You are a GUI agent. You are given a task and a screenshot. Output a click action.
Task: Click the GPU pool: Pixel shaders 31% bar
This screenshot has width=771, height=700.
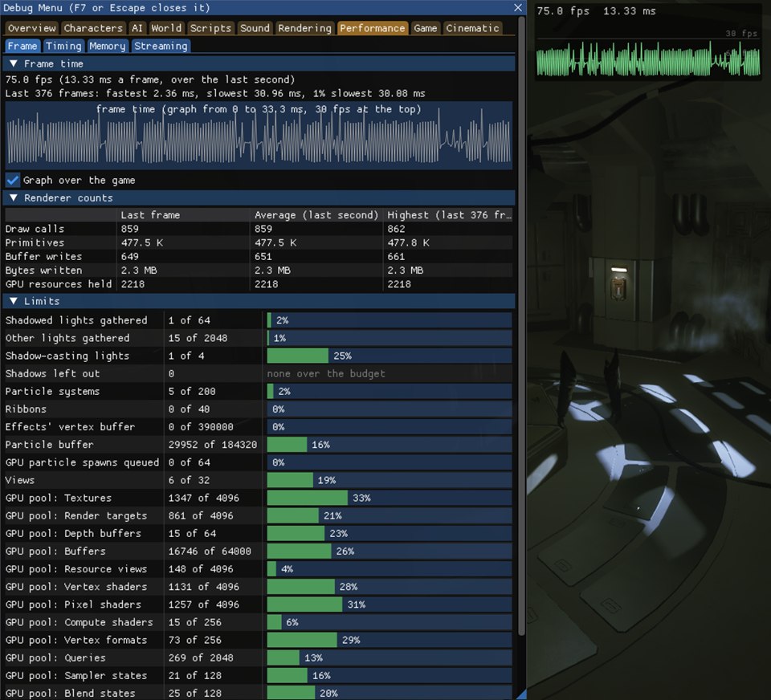[390, 604]
